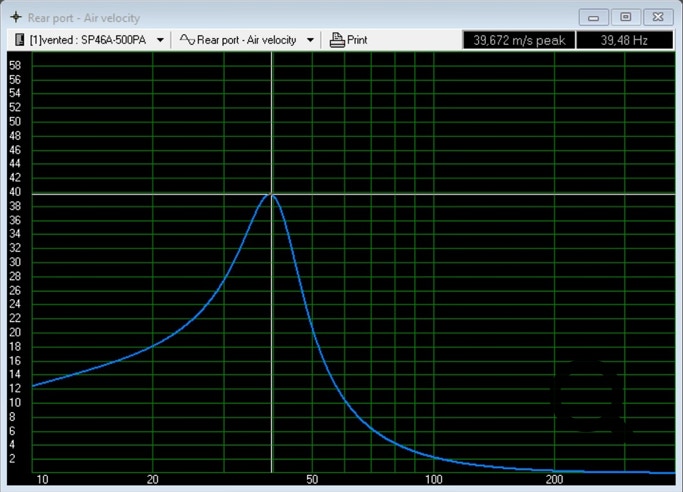683x492 pixels.
Task: Minimize the Air velocity graph window
Action: pos(594,17)
